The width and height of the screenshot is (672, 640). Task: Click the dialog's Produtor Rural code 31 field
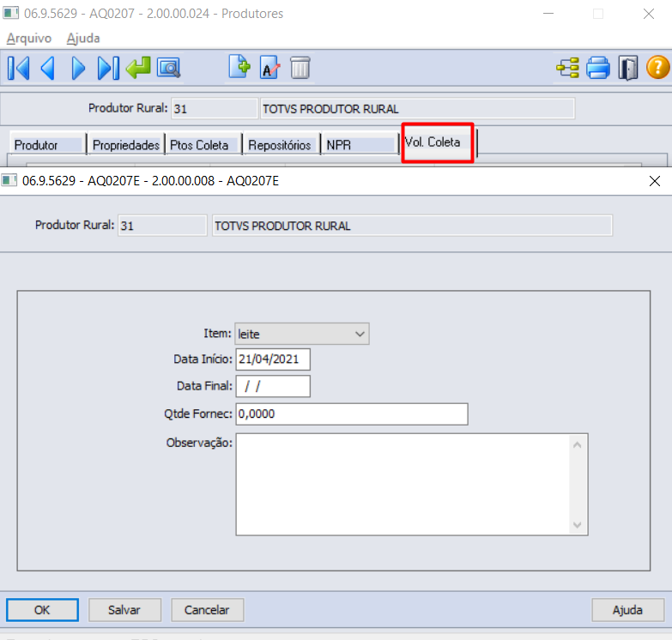pyautogui.click(x=162, y=226)
